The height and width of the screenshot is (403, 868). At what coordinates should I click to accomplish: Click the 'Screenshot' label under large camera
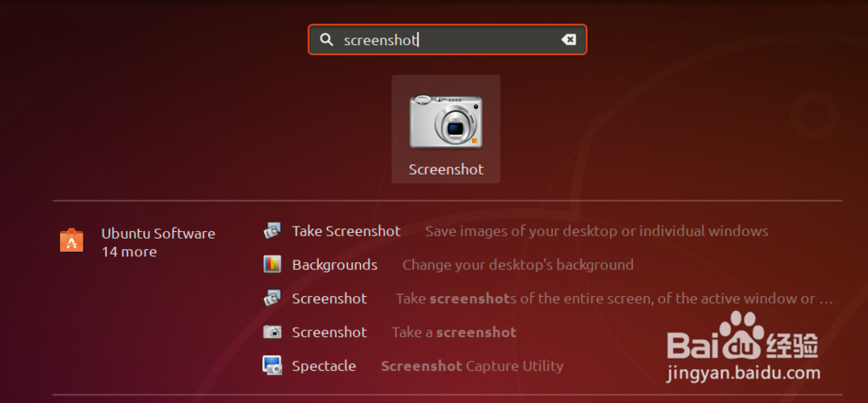pyautogui.click(x=446, y=169)
